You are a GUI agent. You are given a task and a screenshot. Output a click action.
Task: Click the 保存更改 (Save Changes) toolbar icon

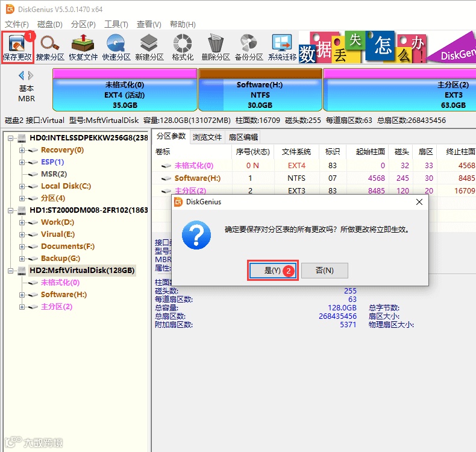pyautogui.click(x=17, y=47)
